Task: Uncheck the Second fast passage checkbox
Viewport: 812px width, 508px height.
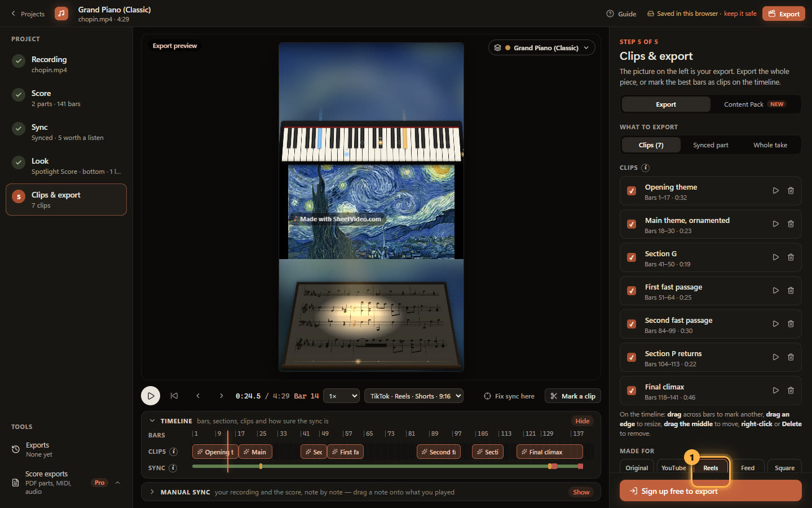Action: tap(632, 324)
